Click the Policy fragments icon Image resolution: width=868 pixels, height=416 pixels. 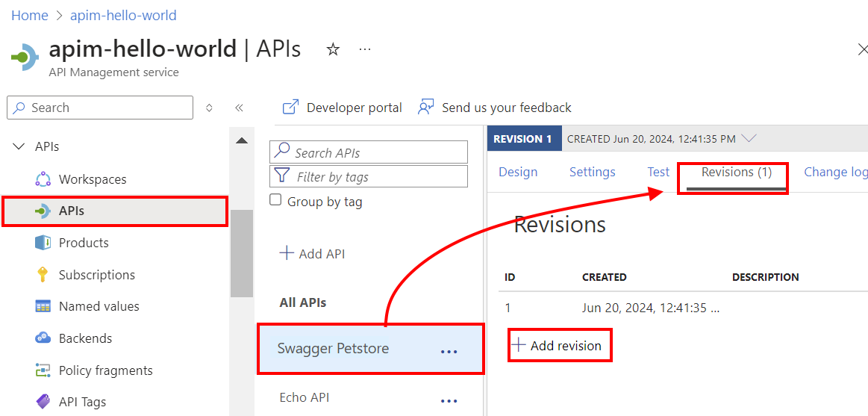(43, 370)
